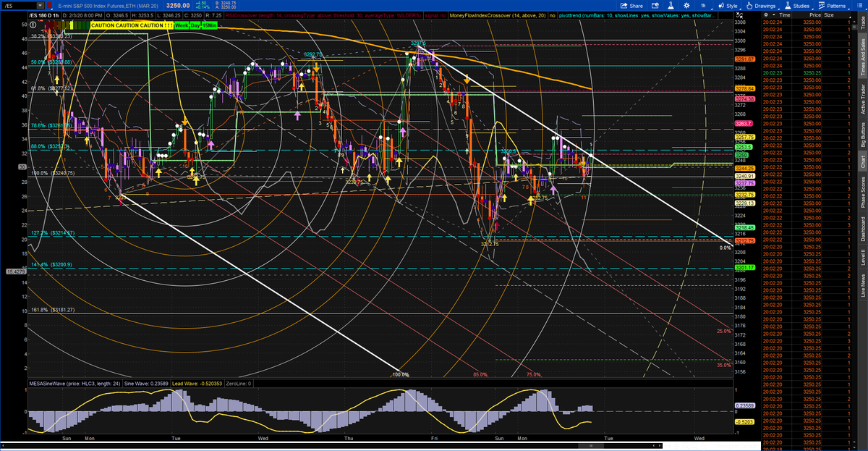Click the 3263.7 red price bubble
This screenshot has width=868, height=451.
click(x=744, y=124)
